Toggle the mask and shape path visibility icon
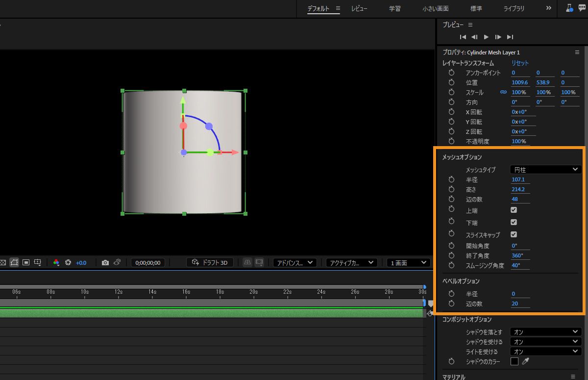 (14, 263)
